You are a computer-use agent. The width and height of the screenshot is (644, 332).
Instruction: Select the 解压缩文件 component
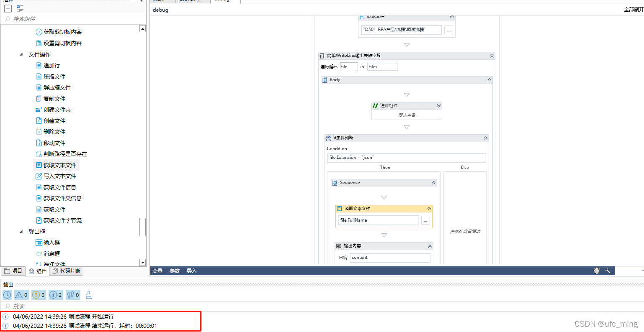tap(53, 87)
